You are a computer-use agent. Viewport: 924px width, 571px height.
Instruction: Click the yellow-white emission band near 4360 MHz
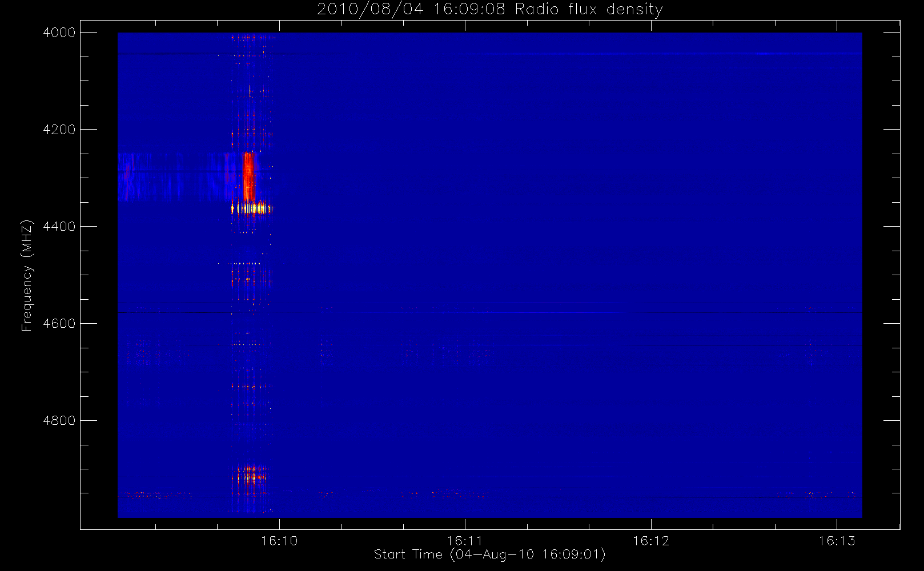click(252, 208)
